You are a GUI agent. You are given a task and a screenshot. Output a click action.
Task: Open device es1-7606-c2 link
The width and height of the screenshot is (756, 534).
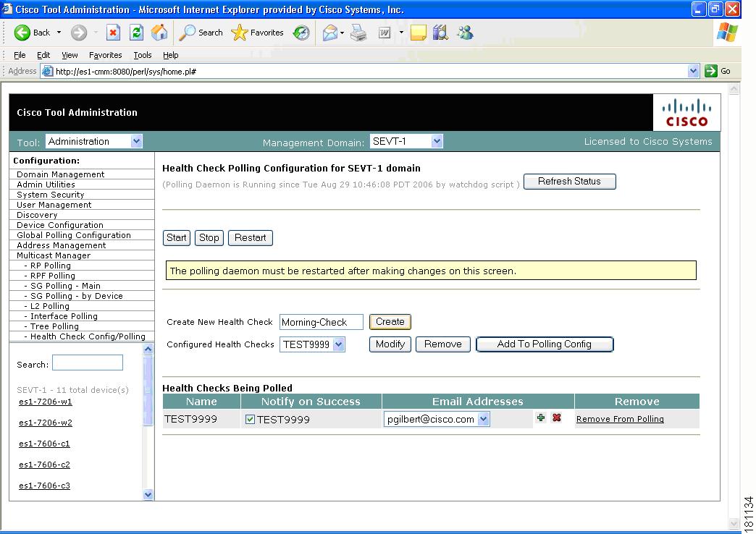pos(44,465)
